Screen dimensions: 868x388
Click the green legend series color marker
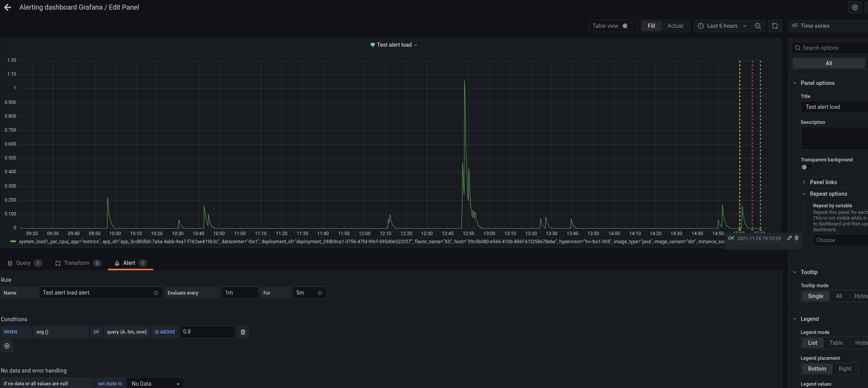[x=13, y=242]
